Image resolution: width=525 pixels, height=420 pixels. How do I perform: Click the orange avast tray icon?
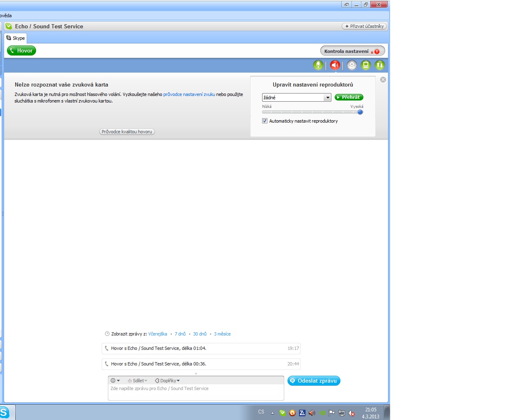[292, 413]
